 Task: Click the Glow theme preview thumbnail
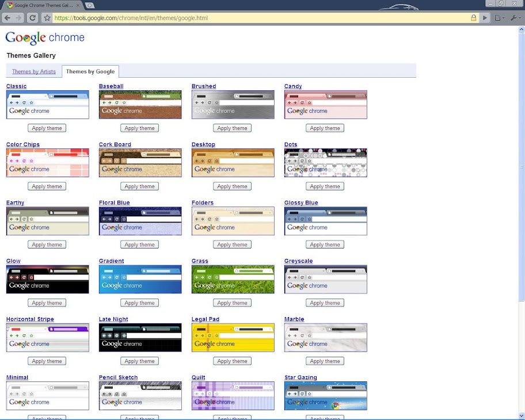pos(48,279)
